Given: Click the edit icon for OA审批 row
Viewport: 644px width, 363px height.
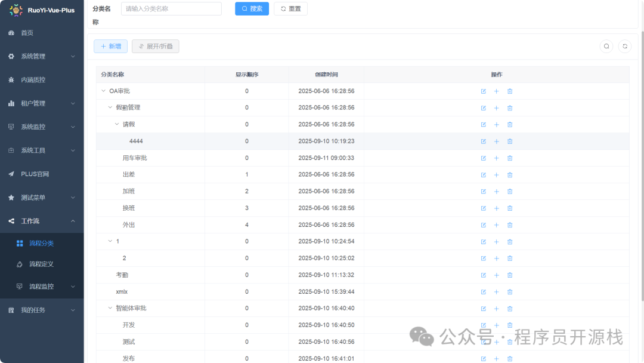Looking at the screenshot, I should pyautogui.click(x=484, y=91).
